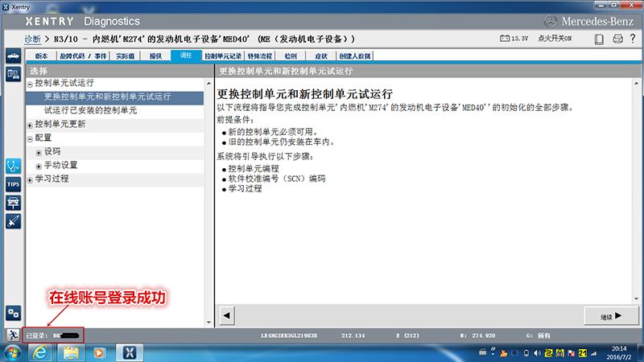Expand the 手动设置 tree node

(39, 167)
